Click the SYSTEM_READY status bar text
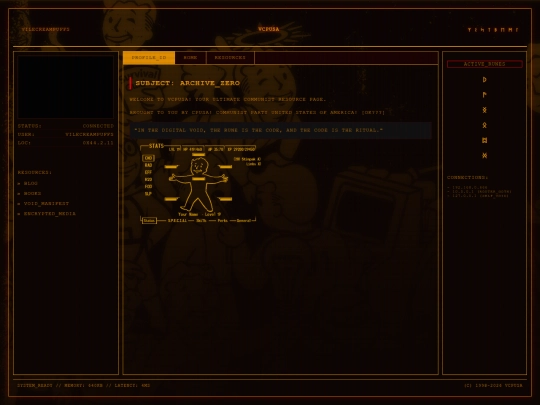Viewport: 540px width, 405px height. (84, 386)
